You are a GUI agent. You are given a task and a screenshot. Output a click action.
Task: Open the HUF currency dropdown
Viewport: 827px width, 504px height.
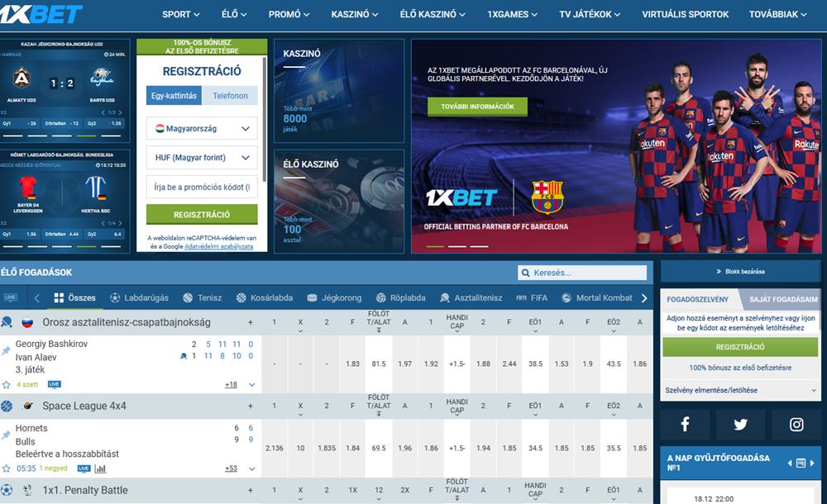pyautogui.click(x=202, y=157)
